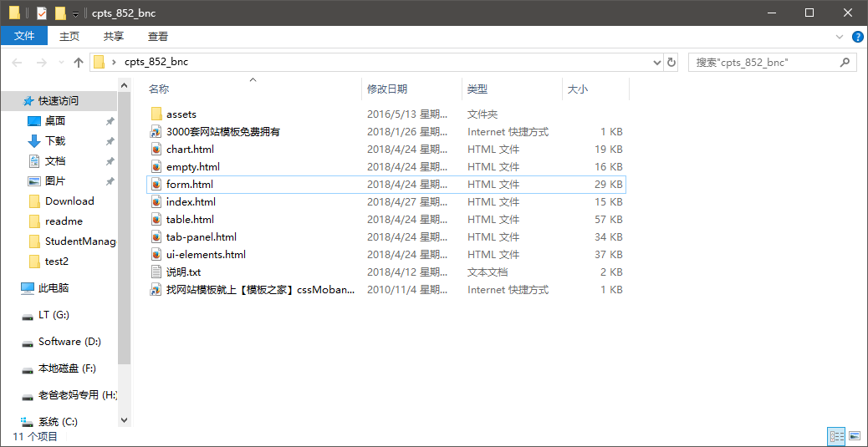The height and width of the screenshot is (447, 868).
Task: Click the navigation pane scrollbar thumb
Action: pyautogui.click(x=124, y=228)
